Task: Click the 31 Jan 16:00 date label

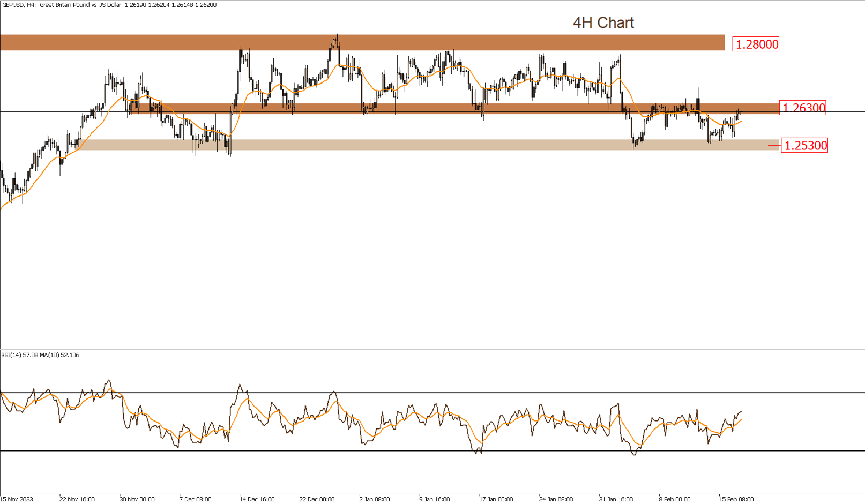Action: 615,499
